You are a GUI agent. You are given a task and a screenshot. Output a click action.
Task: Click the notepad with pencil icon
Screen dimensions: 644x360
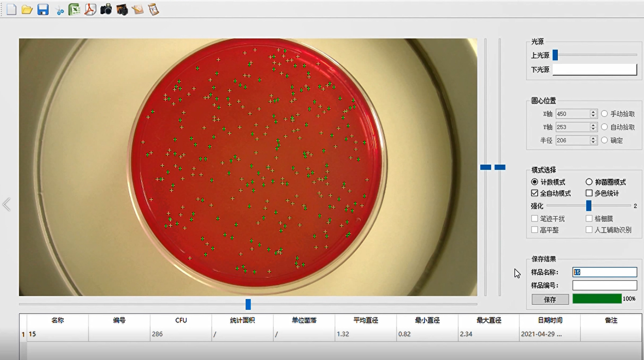click(x=138, y=10)
